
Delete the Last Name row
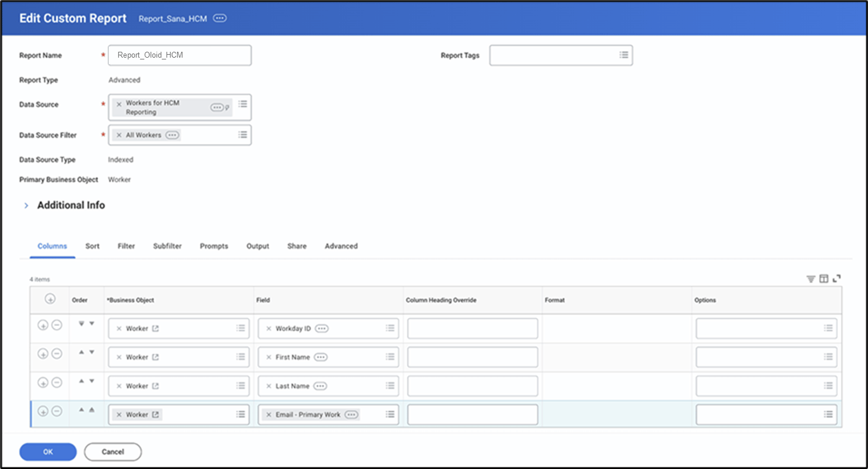pyautogui.click(x=56, y=382)
